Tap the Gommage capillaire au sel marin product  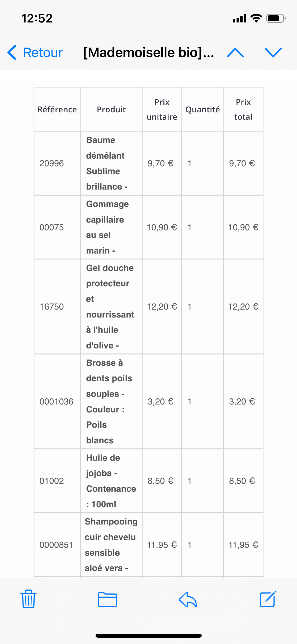[107, 227]
